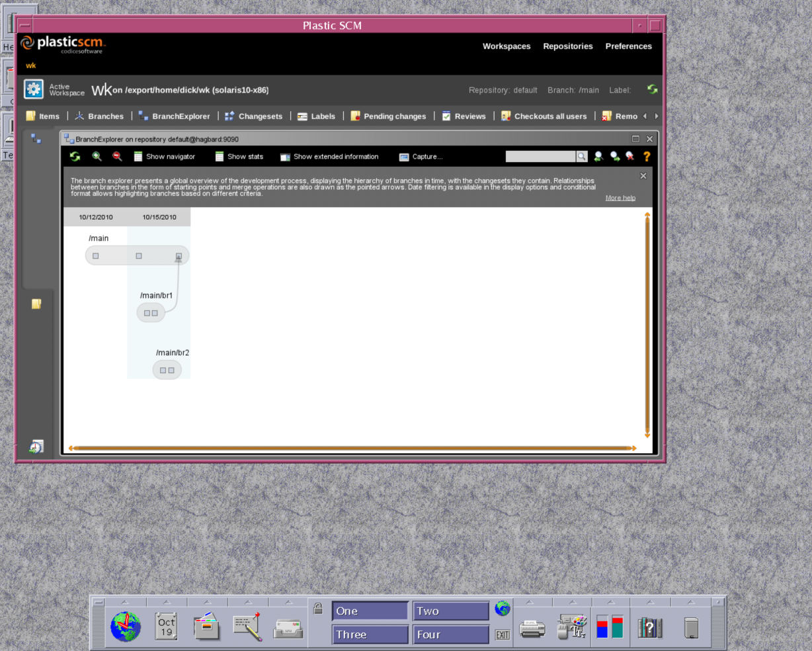Toggle Show stats option

pos(239,157)
